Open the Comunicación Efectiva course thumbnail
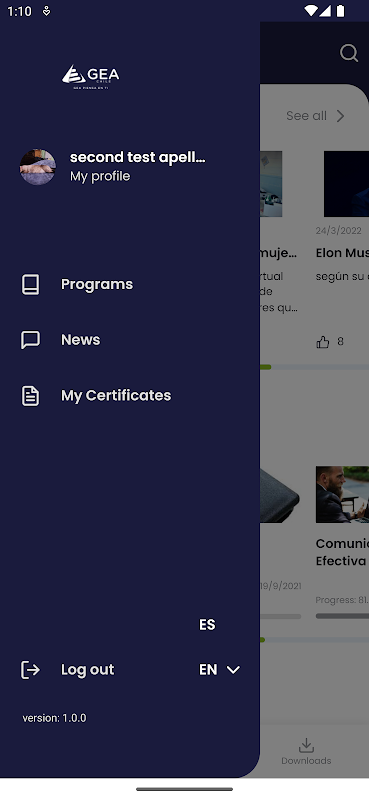Viewport: 369px width, 800px height. coord(342,494)
